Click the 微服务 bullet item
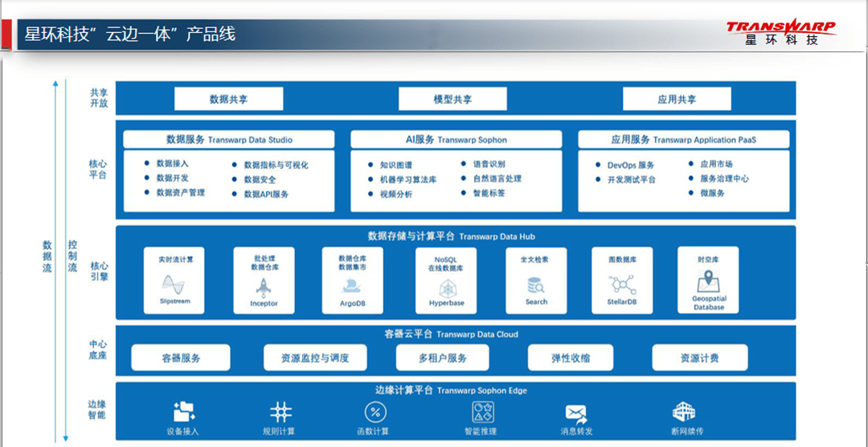This screenshot has height=447, width=868. pos(706,193)
